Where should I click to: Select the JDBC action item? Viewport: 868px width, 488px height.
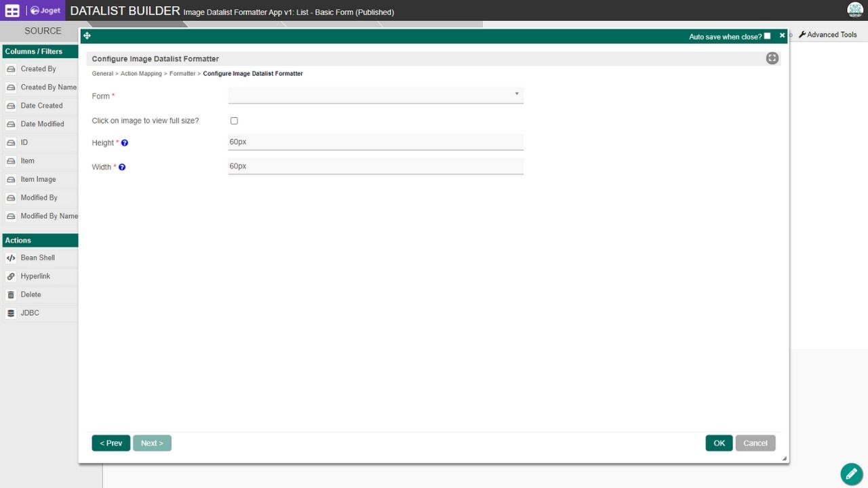tap(39, 313)
